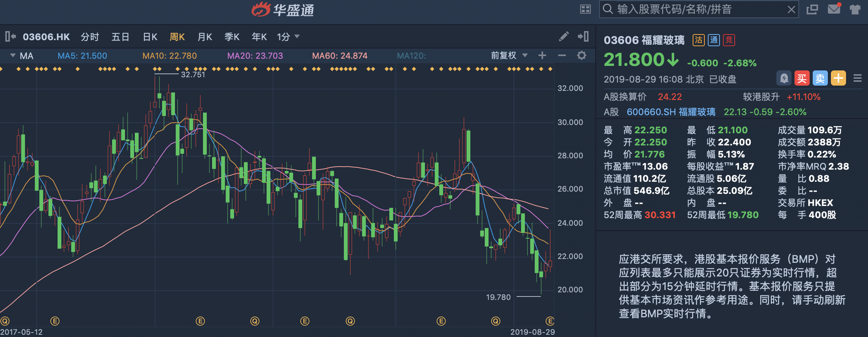This screenshot has width=868, height=337.
Task: Collapse the left panel with sidebar icon
Action: [x=10, y=36]
